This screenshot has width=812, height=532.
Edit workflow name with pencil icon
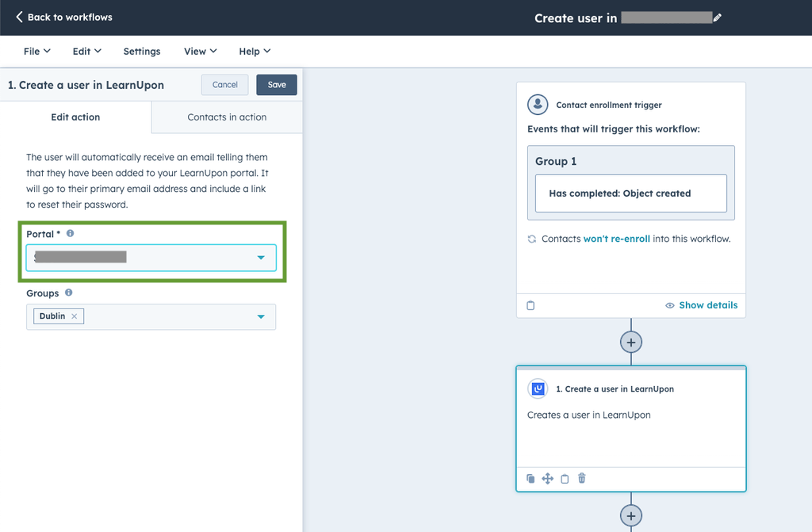coord(717,17)
